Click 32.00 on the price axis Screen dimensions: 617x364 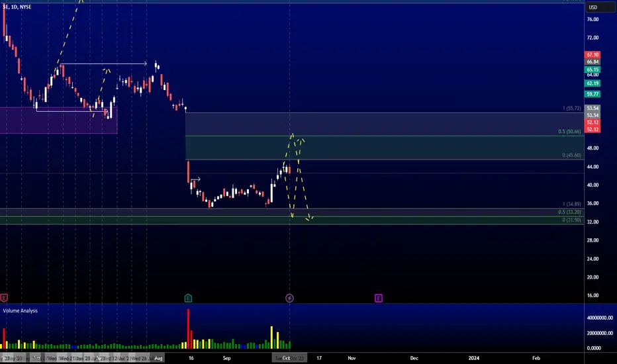(x=593, y=222)
